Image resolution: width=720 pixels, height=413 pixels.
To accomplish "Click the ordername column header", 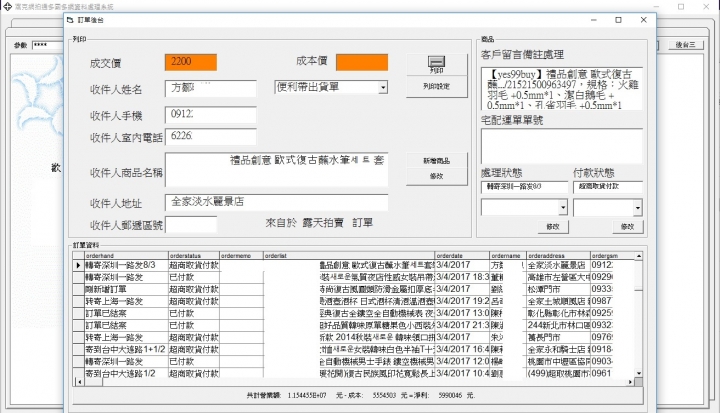I will tap(507, 255).
